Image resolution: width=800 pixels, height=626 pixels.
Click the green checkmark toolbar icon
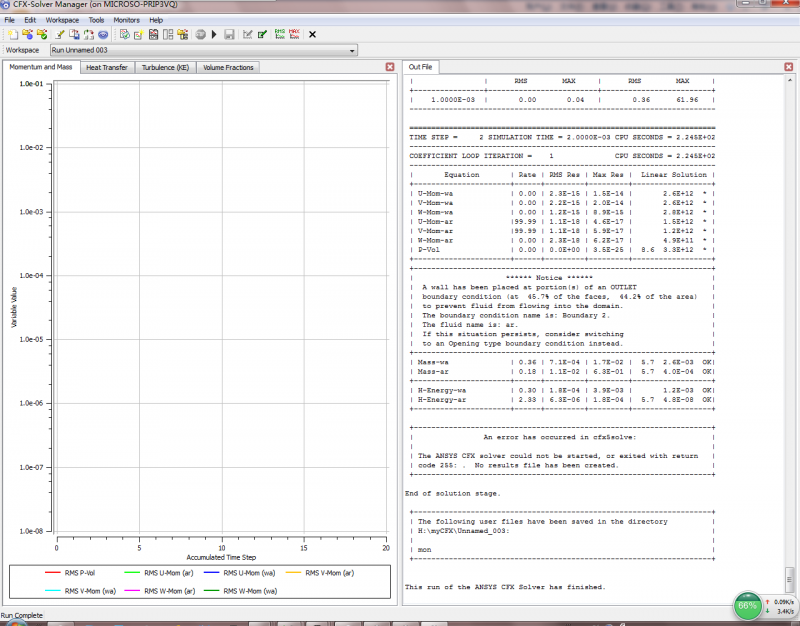click(261, 34)
